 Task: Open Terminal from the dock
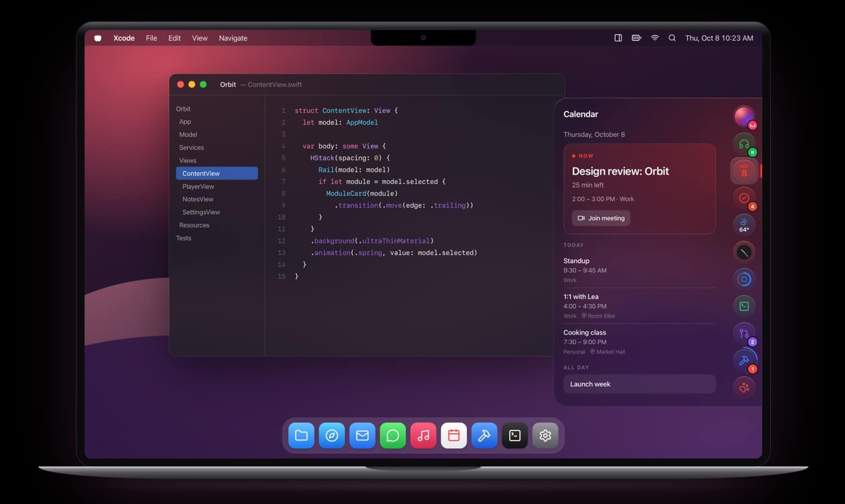pyautogui.click(x=514, y=435)
